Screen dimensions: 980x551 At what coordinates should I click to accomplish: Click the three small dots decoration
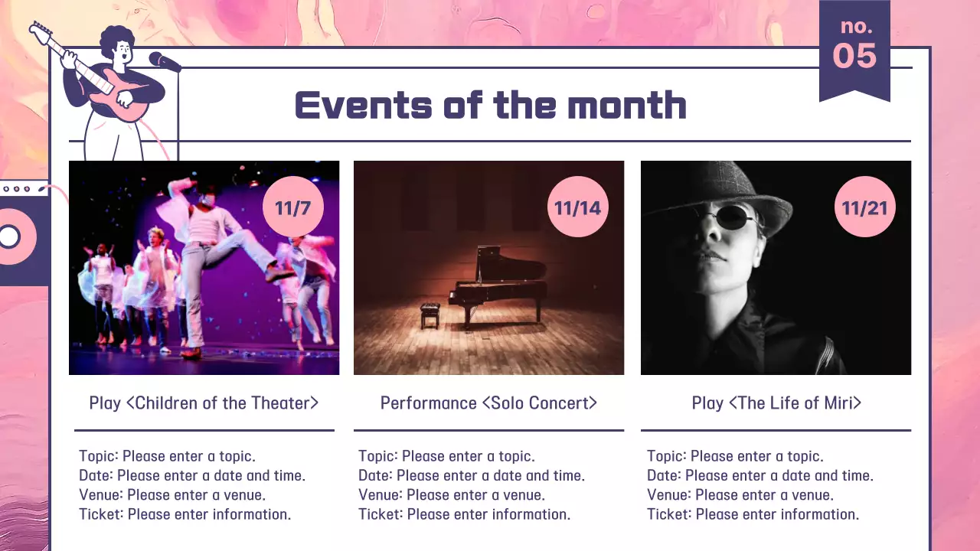pyautogui.click(x=17, y=188)
